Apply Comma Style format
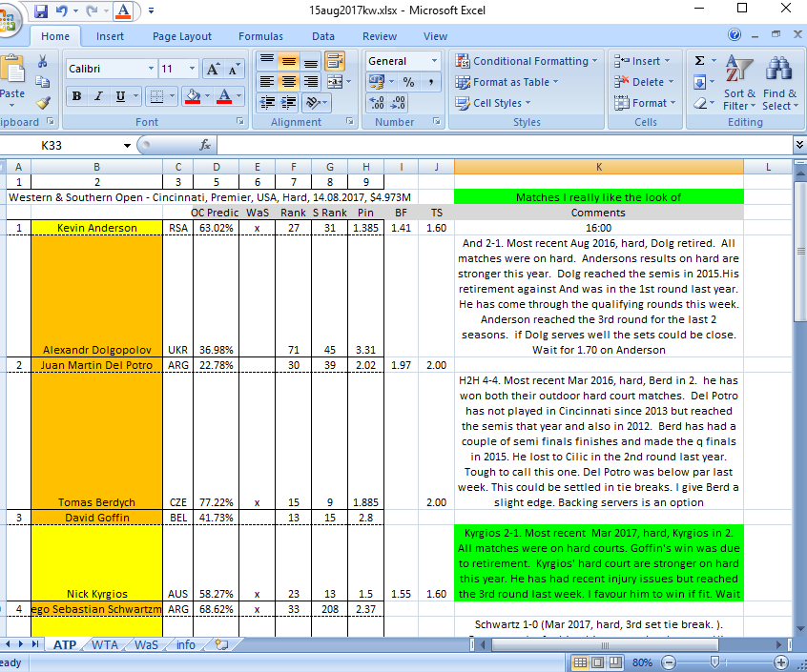807x672 pixels. 430,82
